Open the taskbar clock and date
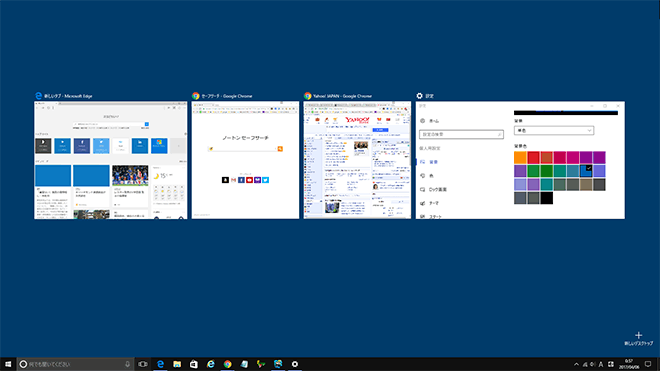This screenshot has height=371, width=660. tap(629, 364)
